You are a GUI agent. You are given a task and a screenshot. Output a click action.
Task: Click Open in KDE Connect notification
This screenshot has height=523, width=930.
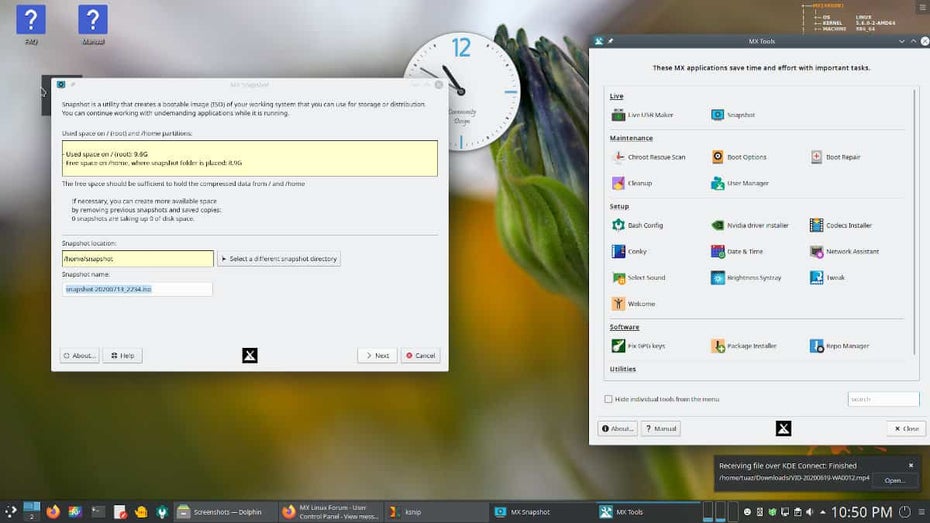[894, 480]
